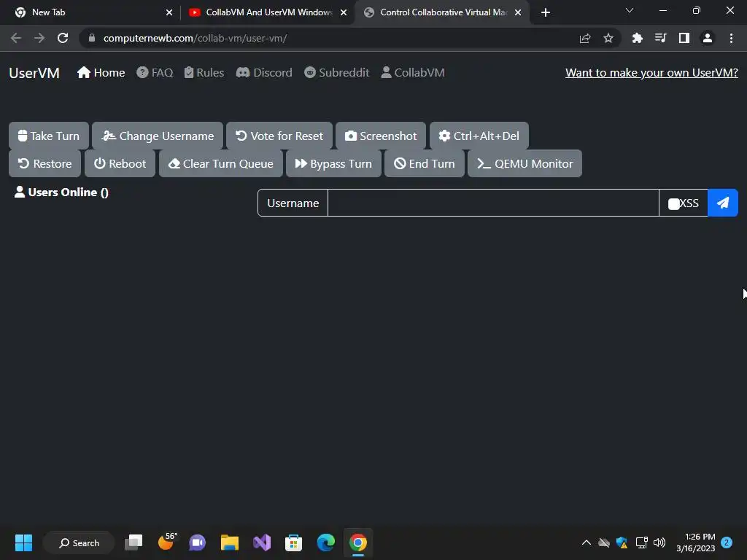Open the Chrome profile icon

[x=708, y=38]
